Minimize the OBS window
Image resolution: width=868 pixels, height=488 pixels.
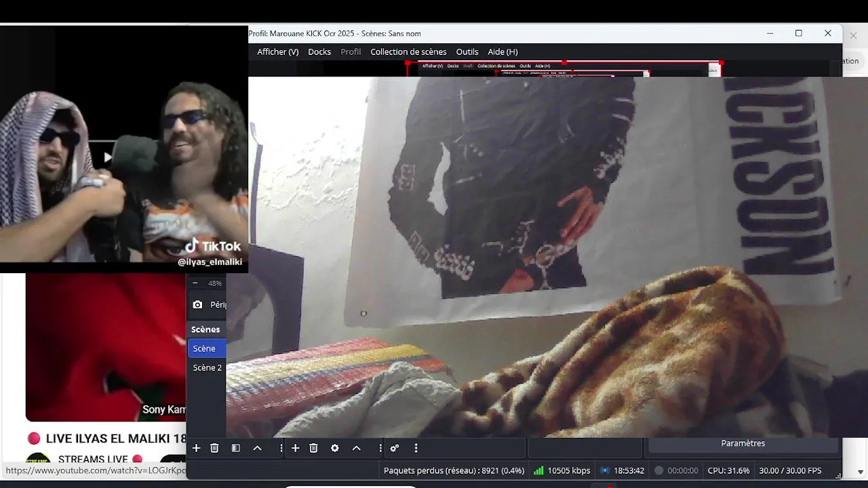point(770,33)
